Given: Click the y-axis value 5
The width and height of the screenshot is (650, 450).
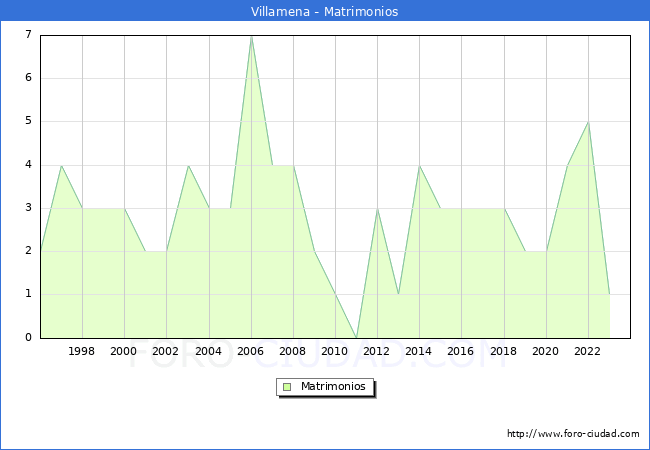Looking at the screenshot, I should tap(28, 121).
